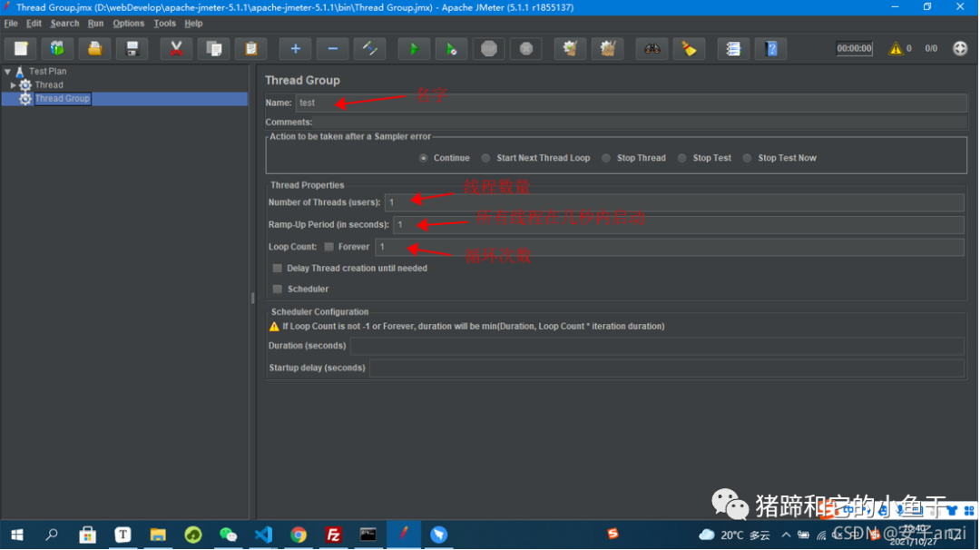This screenshot has width=980, height=550.
Task: Click the Duration (seconds) field
Action: coord(657,346)
